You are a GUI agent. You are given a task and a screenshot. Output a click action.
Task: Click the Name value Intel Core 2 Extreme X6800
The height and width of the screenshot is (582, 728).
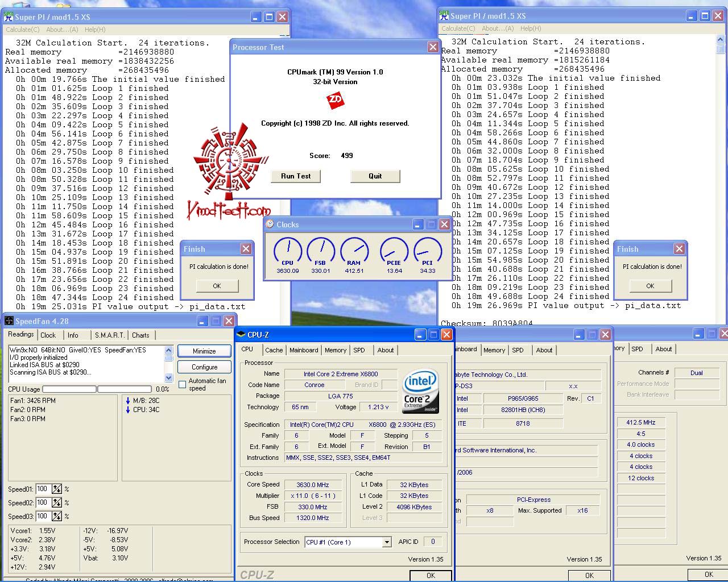click(x=341, y=374)
